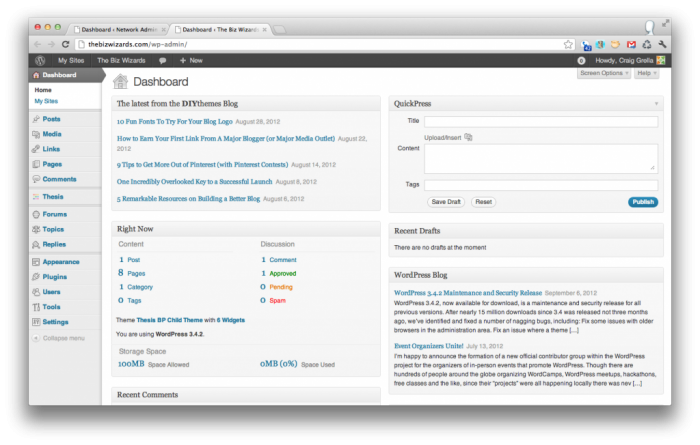Screen dimensions: 700x445
Task: Open the Forums icon in sidebar
Action: 36,214
